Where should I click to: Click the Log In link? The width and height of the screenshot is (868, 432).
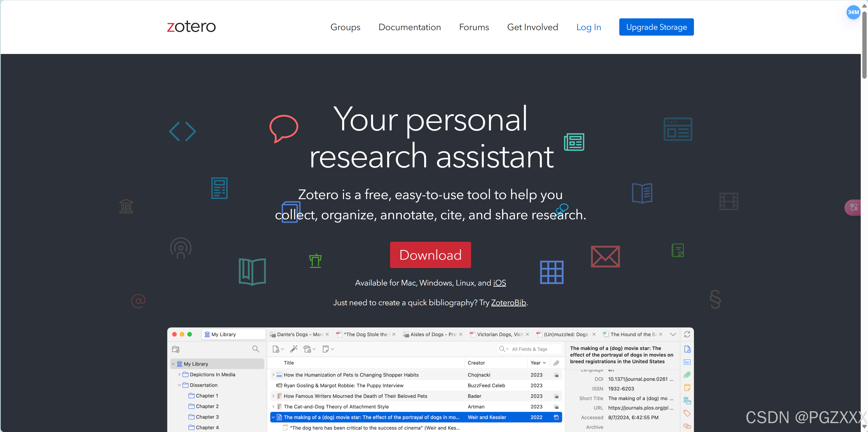click(589, 27)
